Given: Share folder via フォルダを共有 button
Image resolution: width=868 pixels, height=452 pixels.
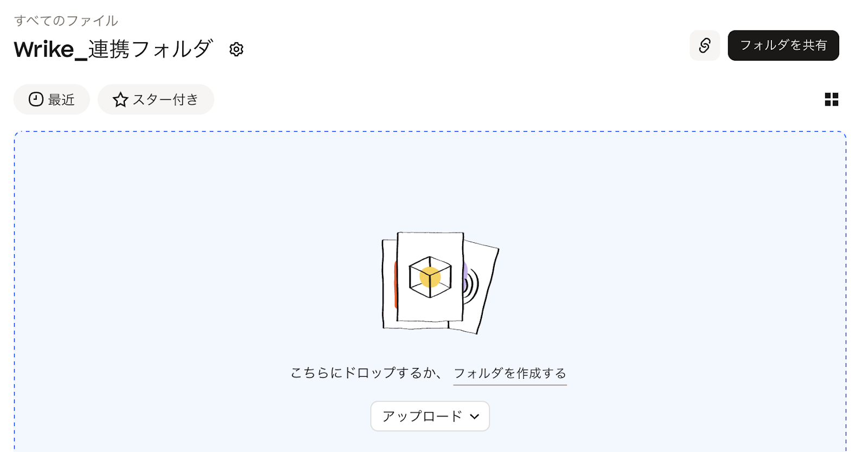Looking at the screenshot, I should 783,46.
